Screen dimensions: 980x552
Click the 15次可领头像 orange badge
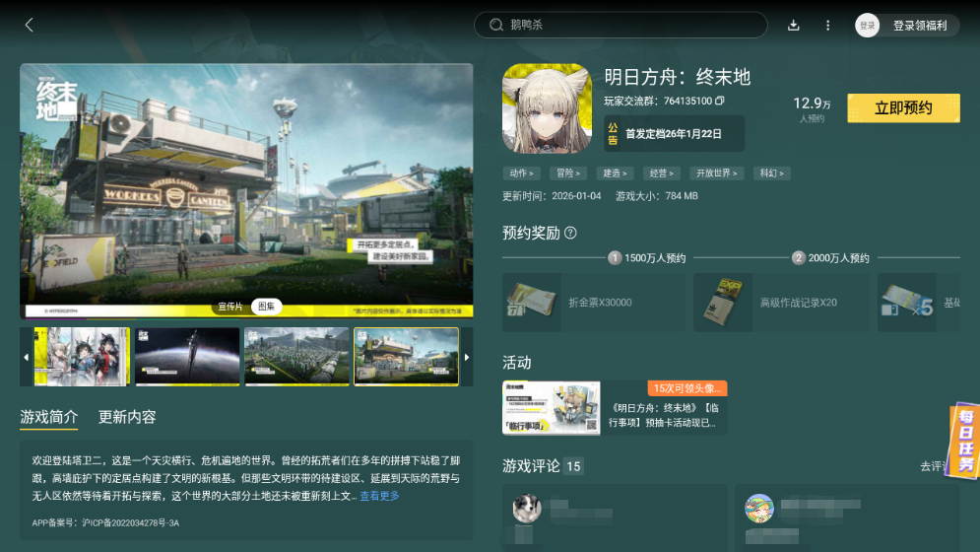tap(686, 388)
